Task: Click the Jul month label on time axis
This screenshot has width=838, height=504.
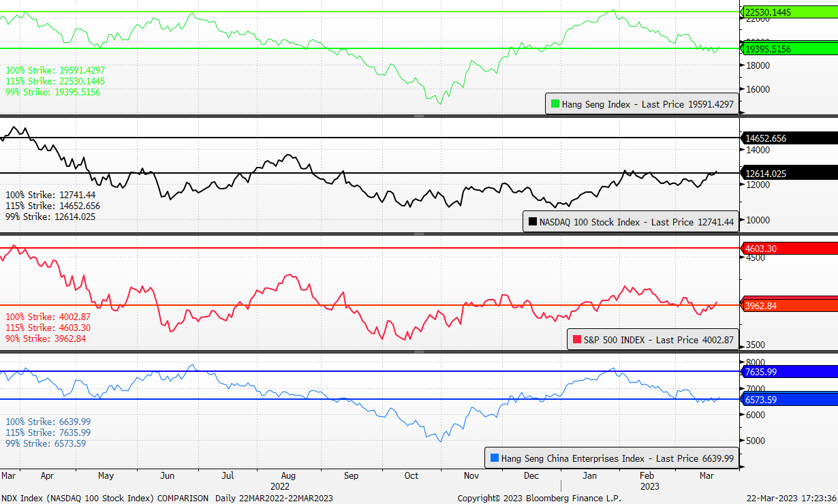Action: coord(228,476)
